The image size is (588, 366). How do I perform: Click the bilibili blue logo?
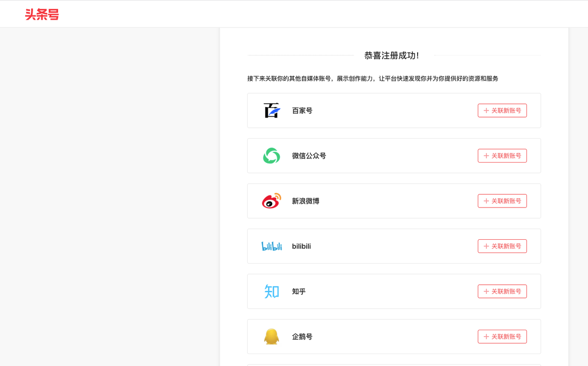(271, 246)
